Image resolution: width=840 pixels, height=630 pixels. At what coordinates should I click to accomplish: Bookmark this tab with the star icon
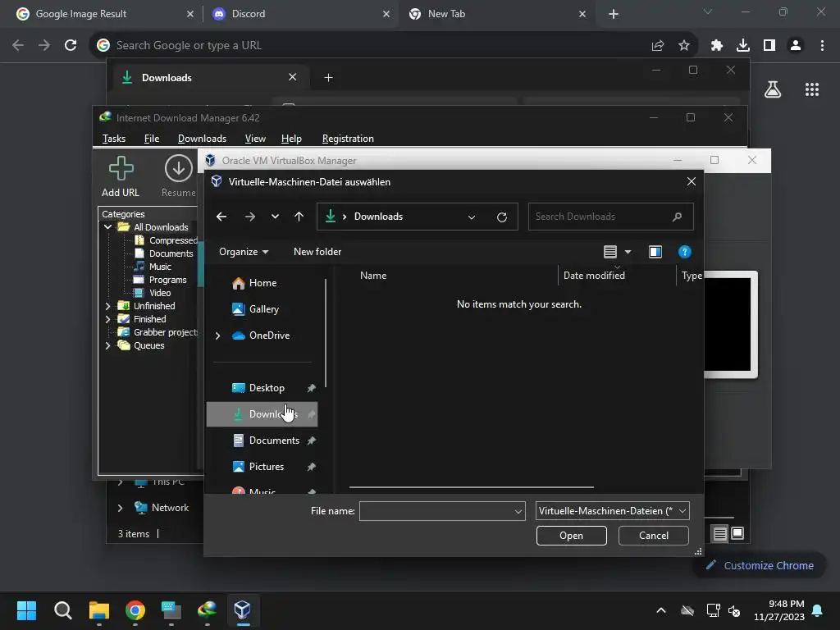tap(683, 46)
